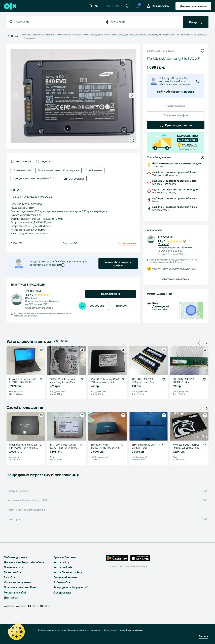Open the location map thumbnail

(191, 310)
